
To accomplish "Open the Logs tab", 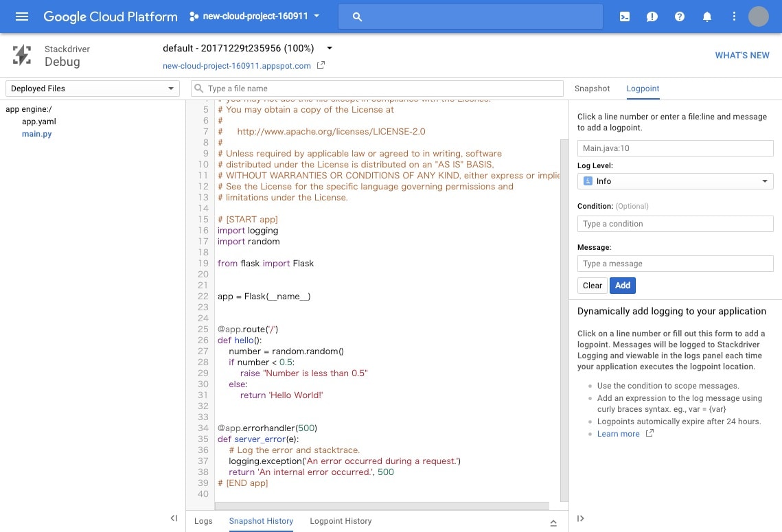I will [x=203, y=521].
